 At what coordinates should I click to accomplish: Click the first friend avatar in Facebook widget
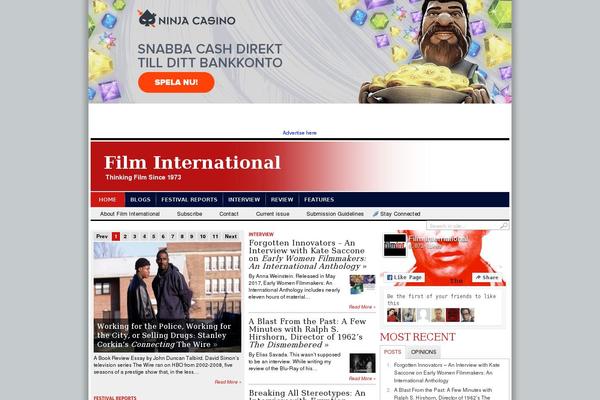(394, 315)
